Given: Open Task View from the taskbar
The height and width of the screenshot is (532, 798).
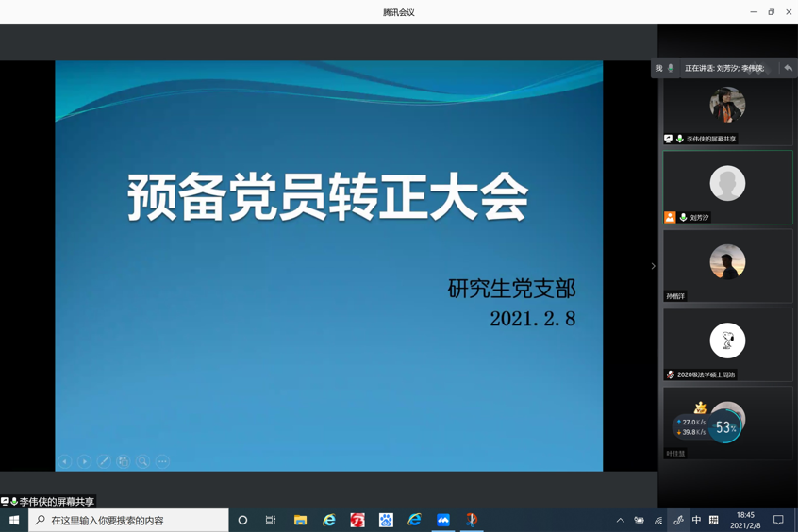Looking at the screenshot, I should coord(271,520).
